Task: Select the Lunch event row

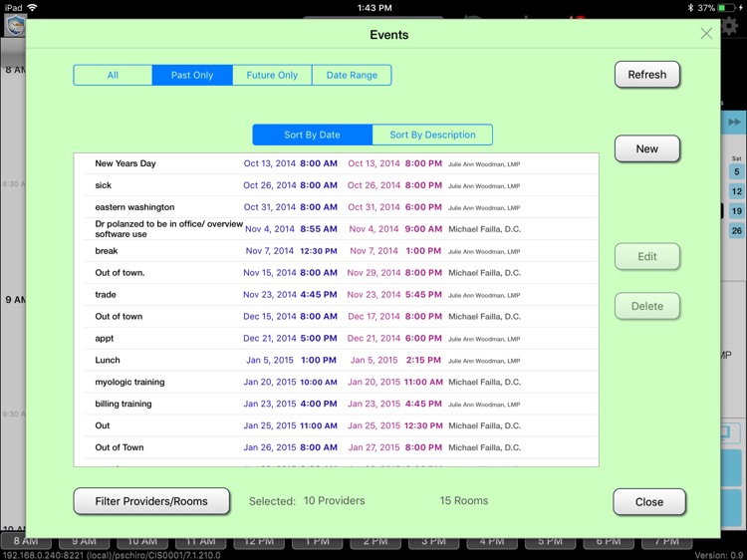Action: coord(336,361)
